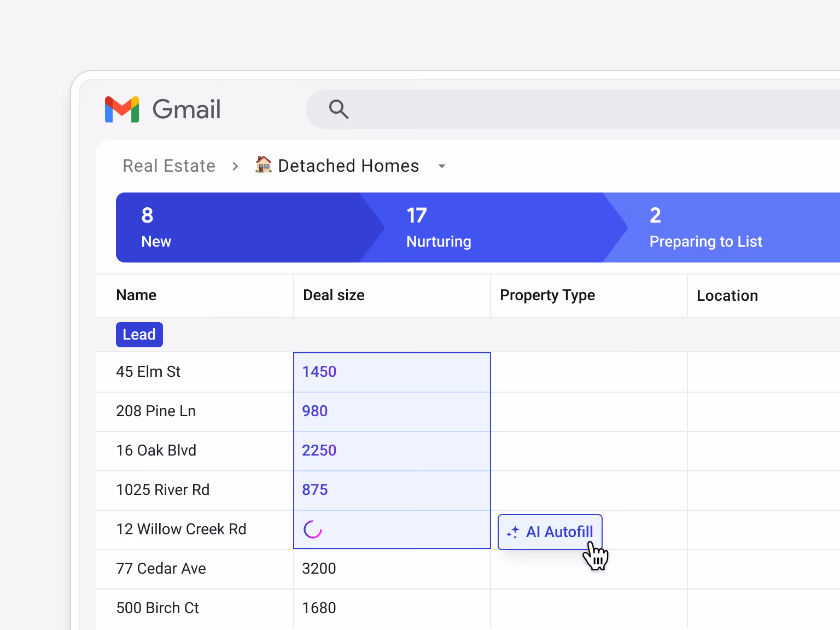The image size is (840, 630).
Task: Click the sparkle icon in AI Autofill
Action: tap(513, 532)
